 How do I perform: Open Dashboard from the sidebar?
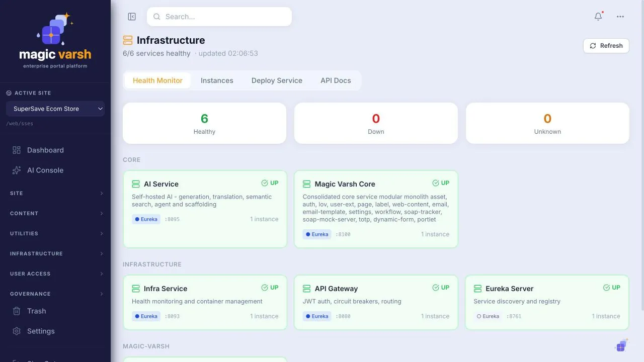[55, 150]
